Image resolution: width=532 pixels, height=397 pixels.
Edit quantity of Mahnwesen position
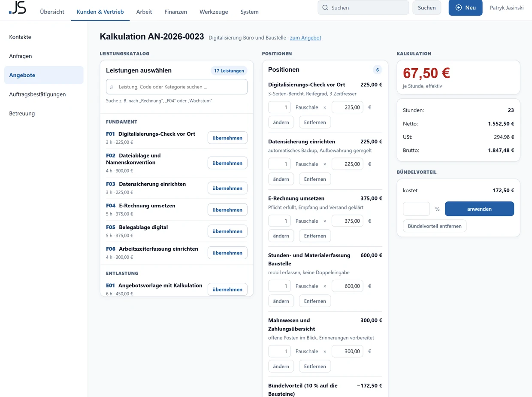pos(279,351)
